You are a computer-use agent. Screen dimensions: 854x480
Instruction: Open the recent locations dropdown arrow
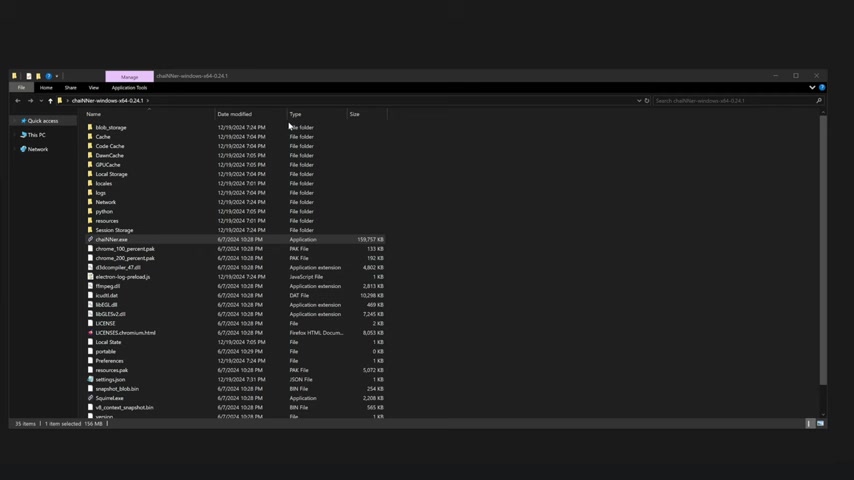click(x=40, y=101)
